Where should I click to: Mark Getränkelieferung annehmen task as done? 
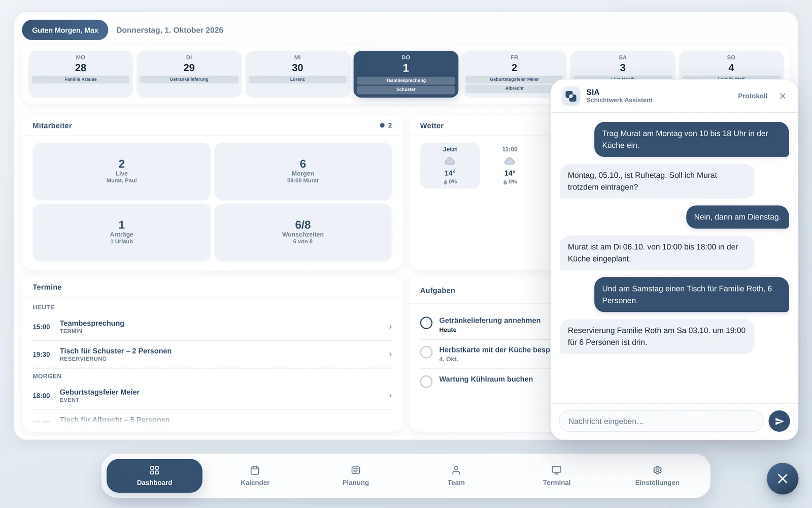(426, 323)
